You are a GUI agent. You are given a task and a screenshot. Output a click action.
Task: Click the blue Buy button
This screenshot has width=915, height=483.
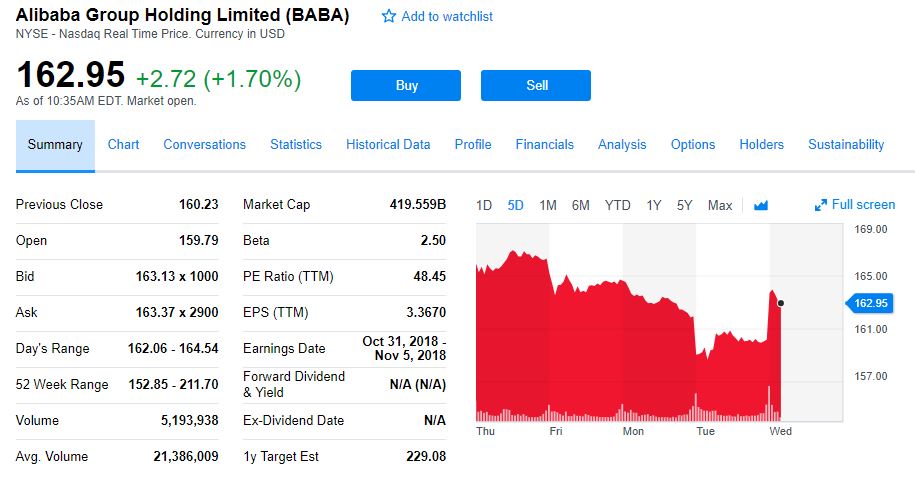tap(406, 85)
